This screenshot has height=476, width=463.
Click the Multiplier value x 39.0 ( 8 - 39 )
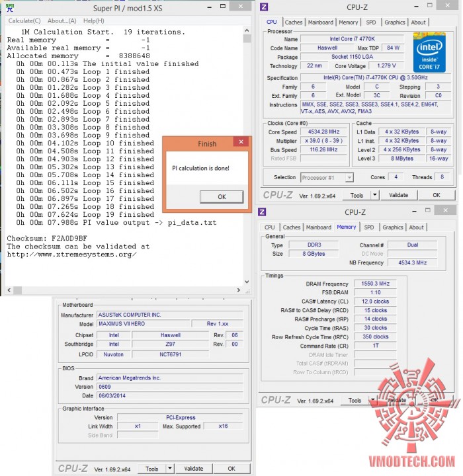click(x=324, y=141)
